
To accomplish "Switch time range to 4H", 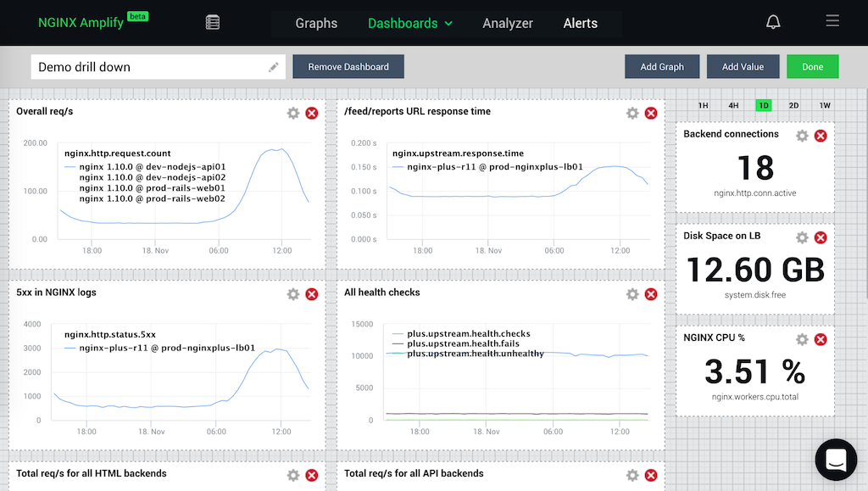I will 733,106.
